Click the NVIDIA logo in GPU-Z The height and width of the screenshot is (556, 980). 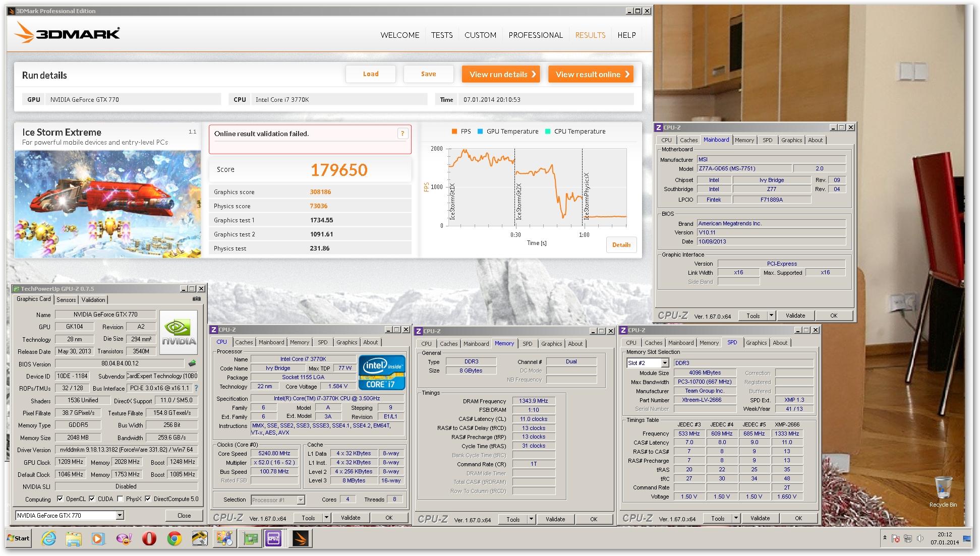[x=179, y=332]
